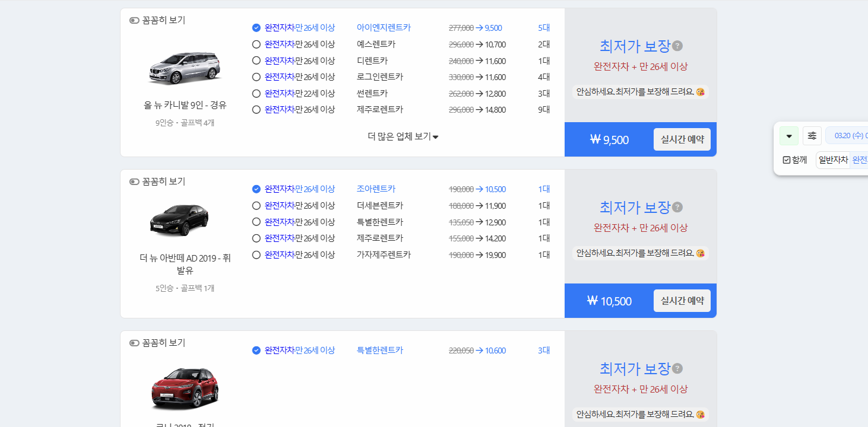Select the 예스렌트카 radio button

coord(256,44)
